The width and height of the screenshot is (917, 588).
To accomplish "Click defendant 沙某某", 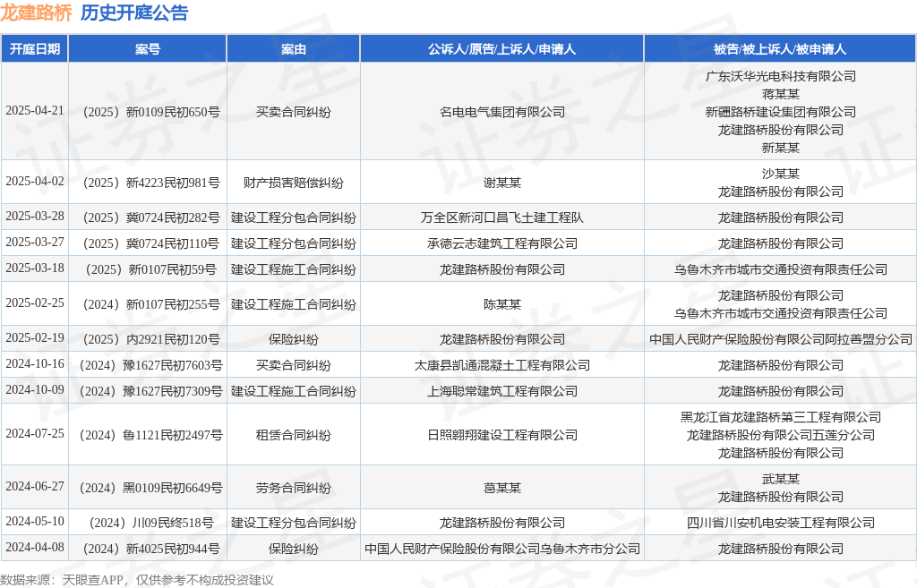I will 780,174.
